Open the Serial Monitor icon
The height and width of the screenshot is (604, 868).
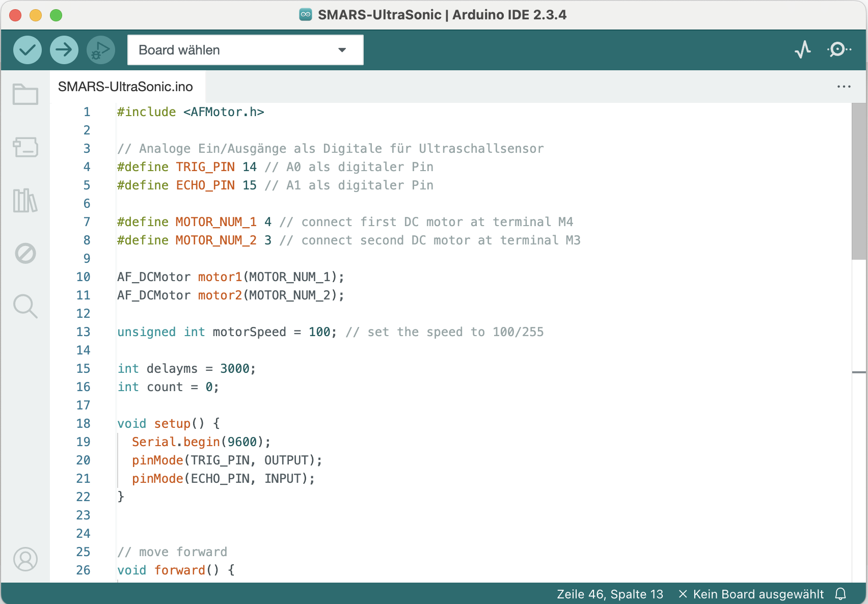coord(839,49)
